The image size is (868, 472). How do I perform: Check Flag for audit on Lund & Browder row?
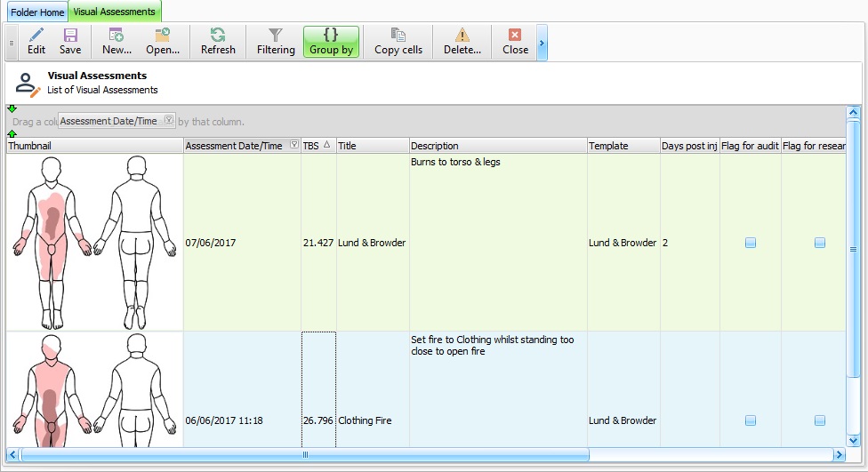(x=751, y=243)
